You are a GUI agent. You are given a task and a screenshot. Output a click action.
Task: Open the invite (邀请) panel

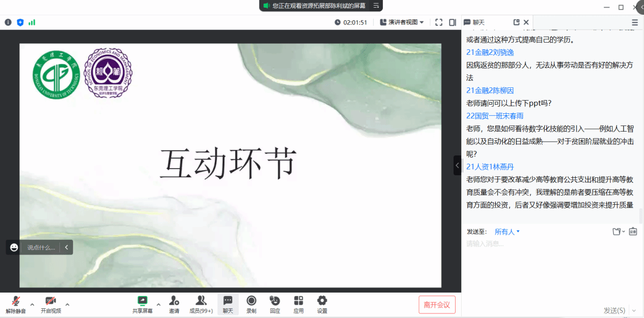pos(174,304)
